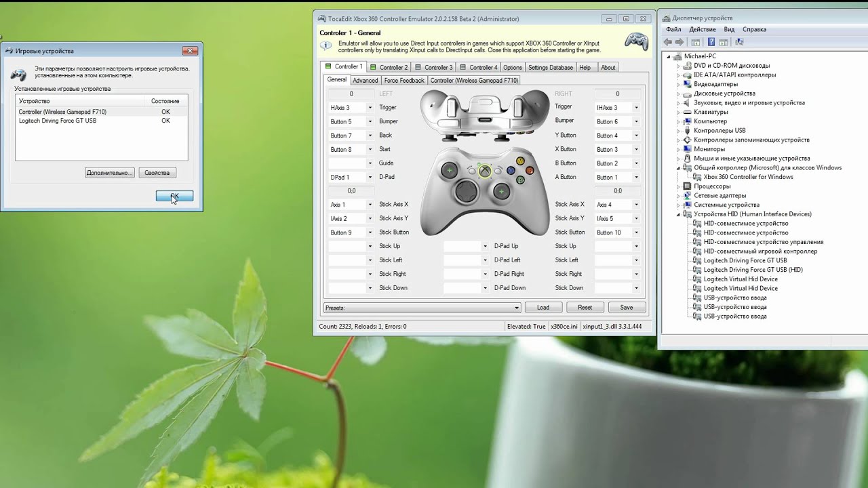Select HID-совместимый игровой контроллер device
The height and width of the screenshot is (488, 868).
760,251
